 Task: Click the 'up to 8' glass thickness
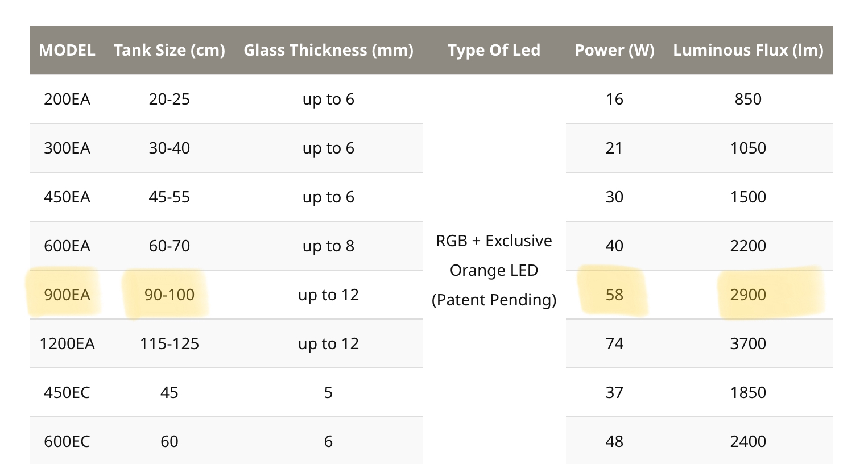328,246
